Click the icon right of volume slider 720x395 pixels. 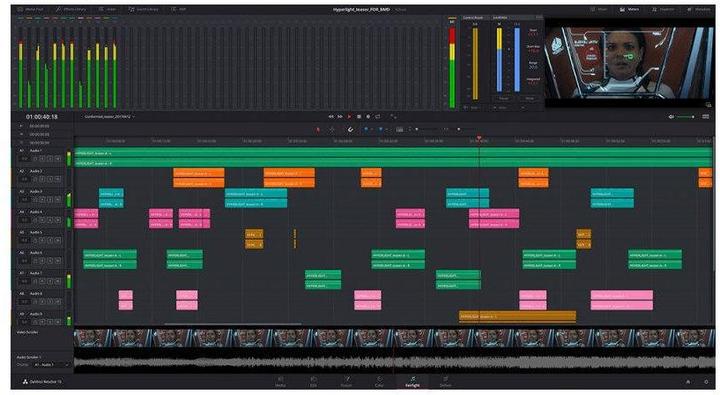(705, 117)
